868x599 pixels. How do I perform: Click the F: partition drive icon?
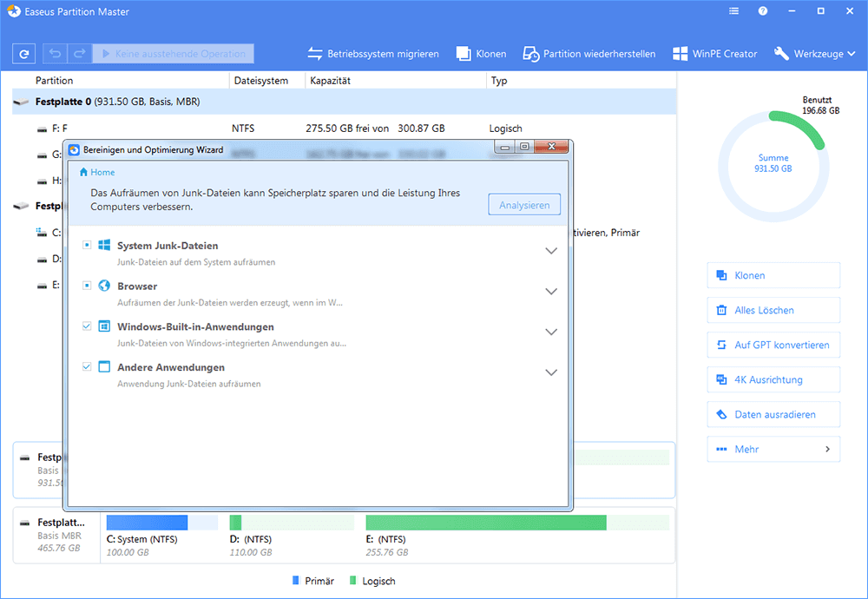point(42,129)
